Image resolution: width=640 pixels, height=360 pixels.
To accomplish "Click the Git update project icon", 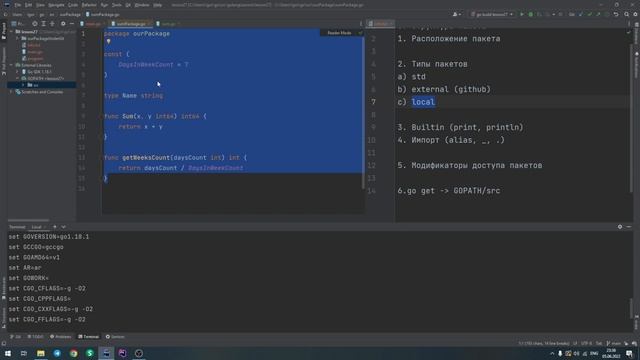I will tap(581, 14).
